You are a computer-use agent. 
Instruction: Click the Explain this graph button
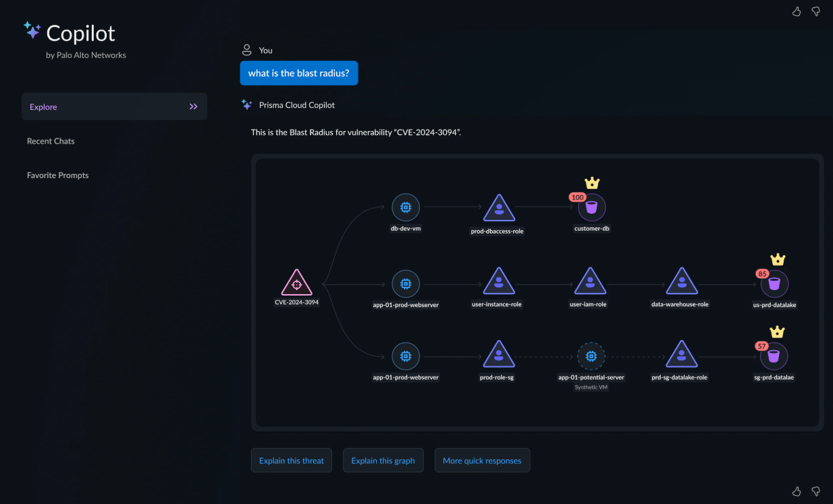[383, 461]
